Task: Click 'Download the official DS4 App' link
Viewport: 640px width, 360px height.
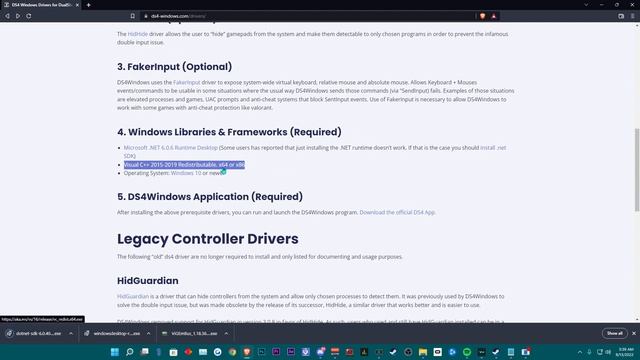Action: point(397,212)
